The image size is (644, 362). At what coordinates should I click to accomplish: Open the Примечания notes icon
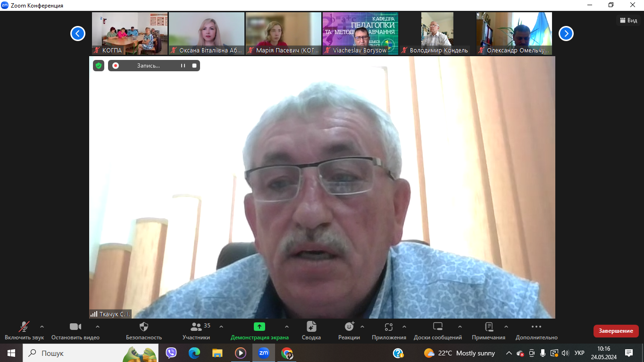[489, 327]
